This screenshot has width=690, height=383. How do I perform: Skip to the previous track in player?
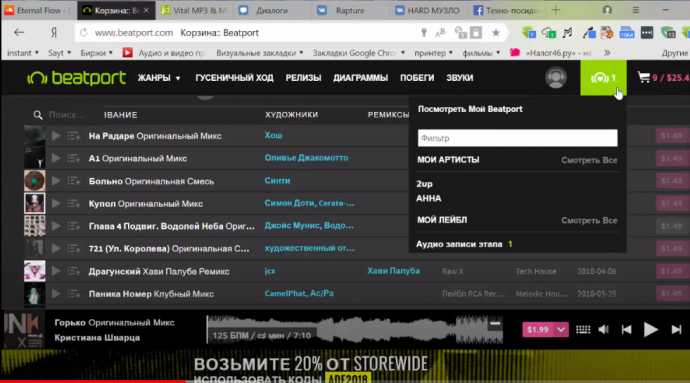coord(626,330)
